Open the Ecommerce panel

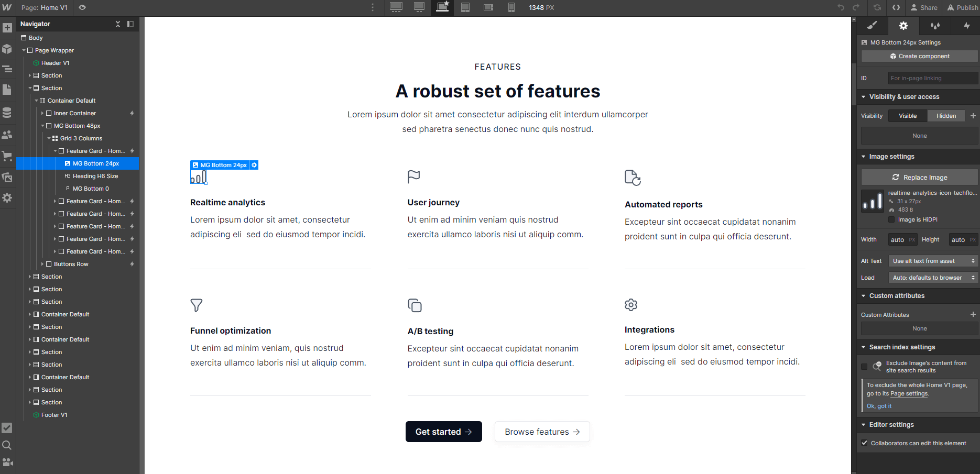[8, 156]
